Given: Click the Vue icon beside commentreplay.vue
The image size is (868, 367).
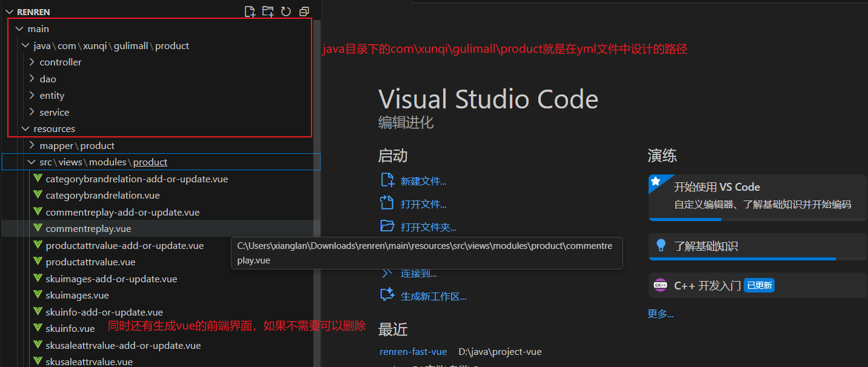Looking at the screenshot, I should click(x=38, y=228).
